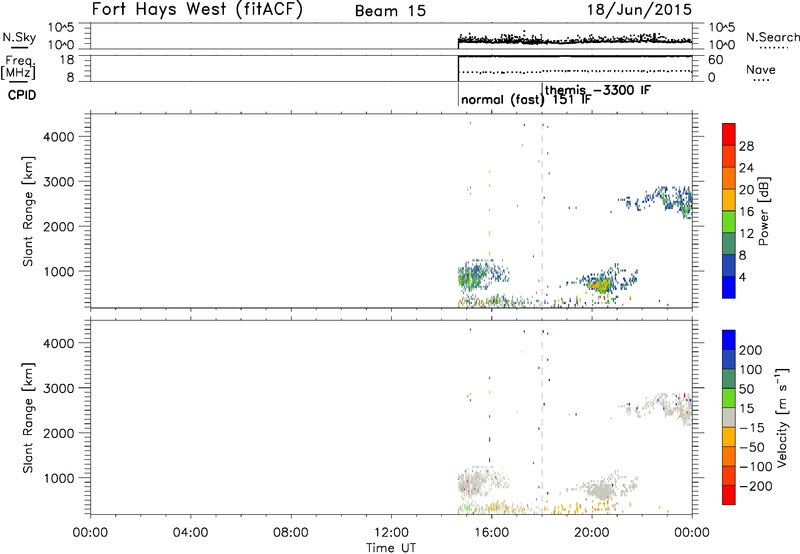Click the '04:00' time axis label
800x554 pixels.
coord(191,533)
